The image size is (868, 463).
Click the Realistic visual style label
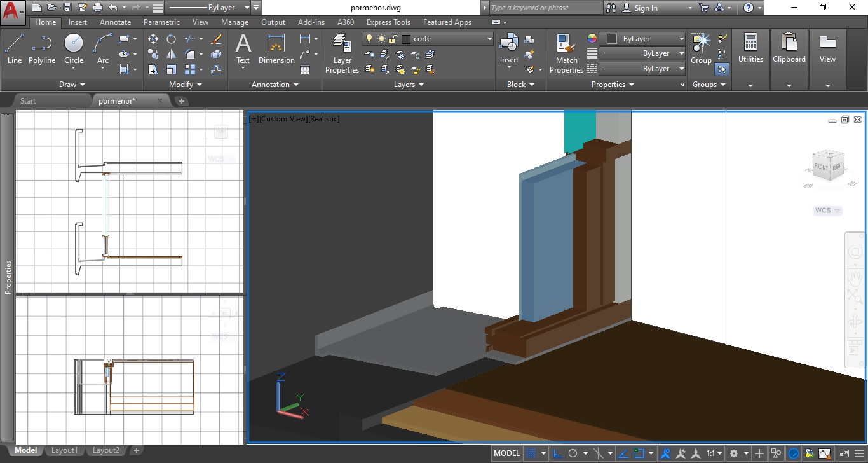(324, 119)
